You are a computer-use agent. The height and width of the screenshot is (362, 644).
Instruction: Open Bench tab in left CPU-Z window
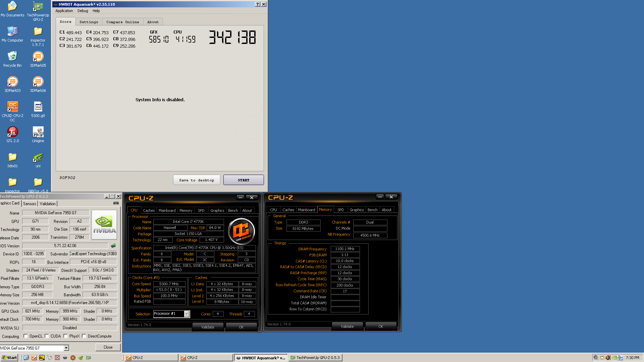233,210
